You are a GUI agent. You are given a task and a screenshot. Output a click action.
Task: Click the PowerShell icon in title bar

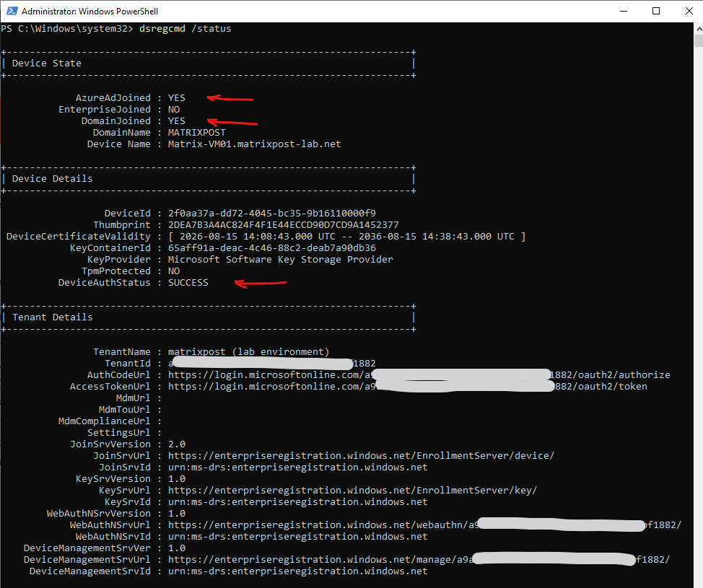[12, 11]
